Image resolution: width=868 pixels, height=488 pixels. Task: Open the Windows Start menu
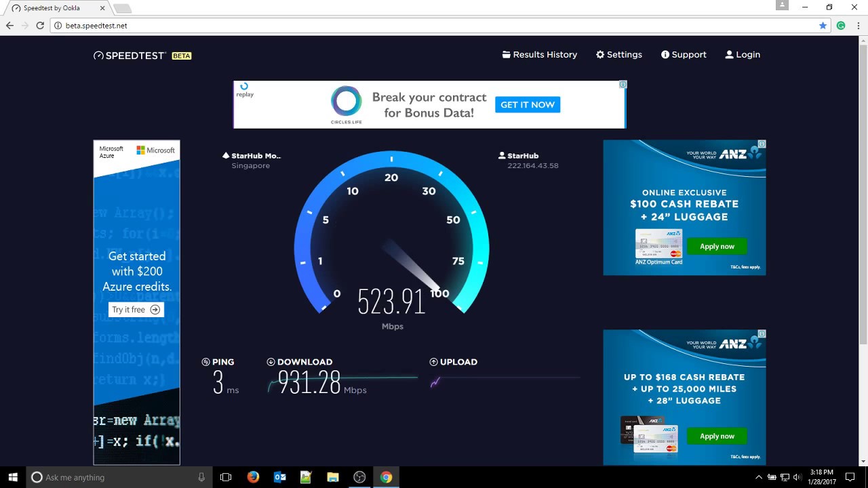[x=13, y=477]
